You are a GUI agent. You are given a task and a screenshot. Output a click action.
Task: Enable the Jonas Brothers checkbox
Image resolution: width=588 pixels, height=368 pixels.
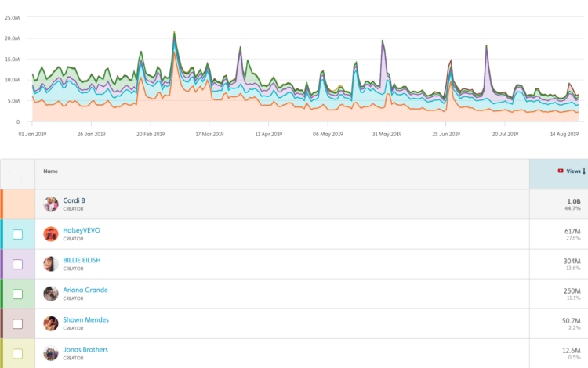pyautogui.click(x=18, y=353)
